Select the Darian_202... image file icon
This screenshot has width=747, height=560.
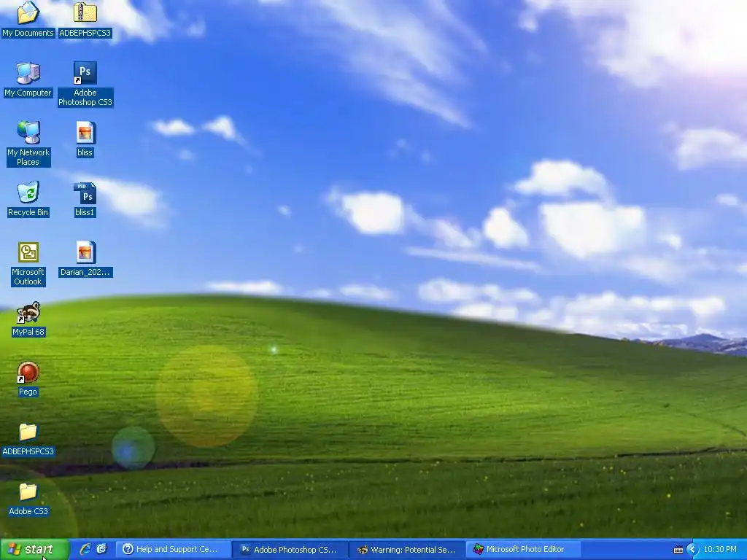click(x=85, y=253)
